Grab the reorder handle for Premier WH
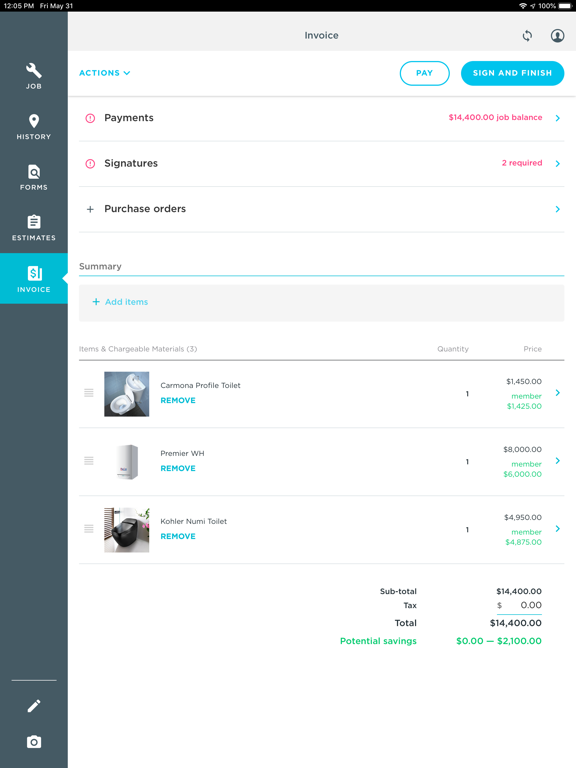This screenshot has height=768, width=576. 89,460
